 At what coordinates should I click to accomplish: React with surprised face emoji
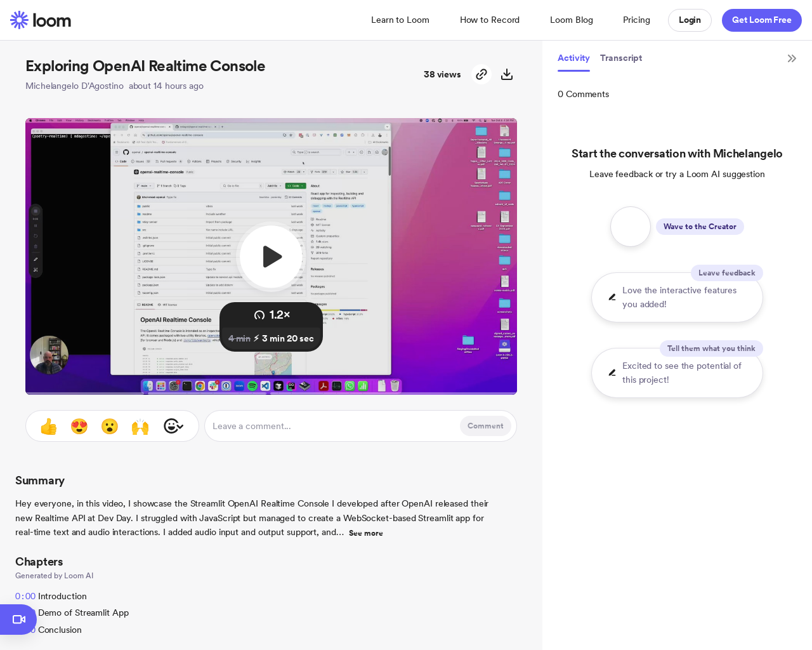[x=110, y=426]
